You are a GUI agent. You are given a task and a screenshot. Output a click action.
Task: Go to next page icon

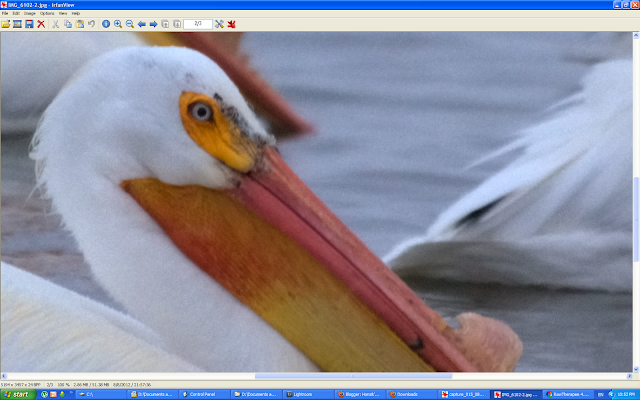pos(177,24)
